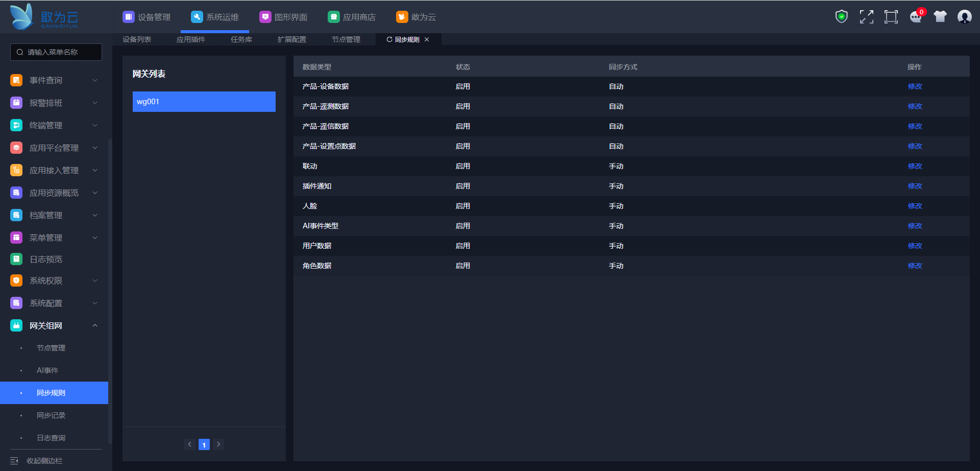The width and height of the screenshot is (980, 471).
Task: Open the user avatar profile icon
Action: coord(964,17)
